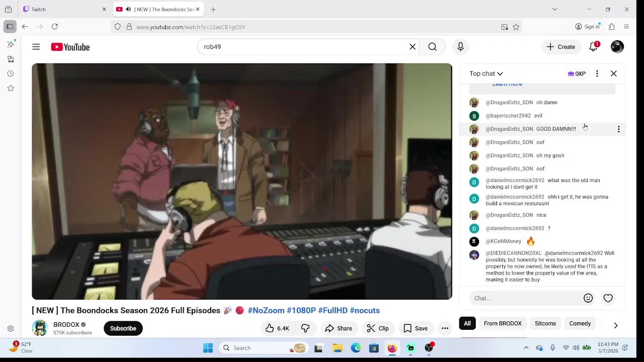Open the YouTube guide hamburger menu
Image resolution: width=644 pixels, height=362 pixels.
pyautogui.click(x=36, y=47)
